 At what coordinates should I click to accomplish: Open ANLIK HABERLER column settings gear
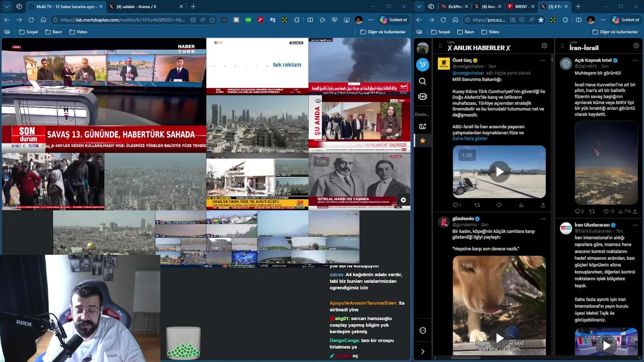pos(544,46)
